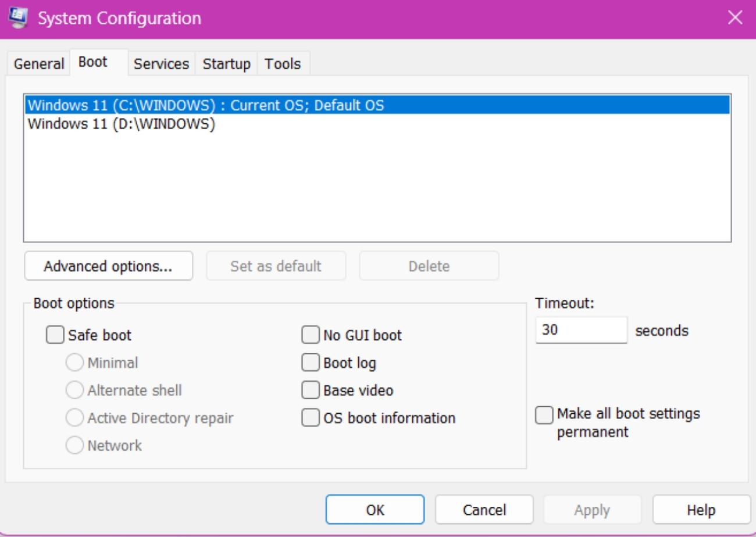The height and width of the screenshot is (537, 756).
Task: Check Make all boot settings permanent
Action: coord(544,415)
